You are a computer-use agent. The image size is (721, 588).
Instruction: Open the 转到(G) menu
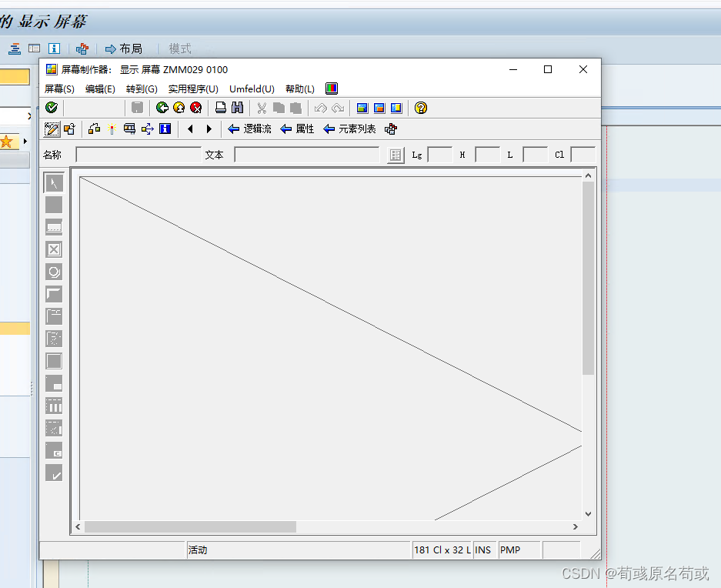tap(142, 89)
